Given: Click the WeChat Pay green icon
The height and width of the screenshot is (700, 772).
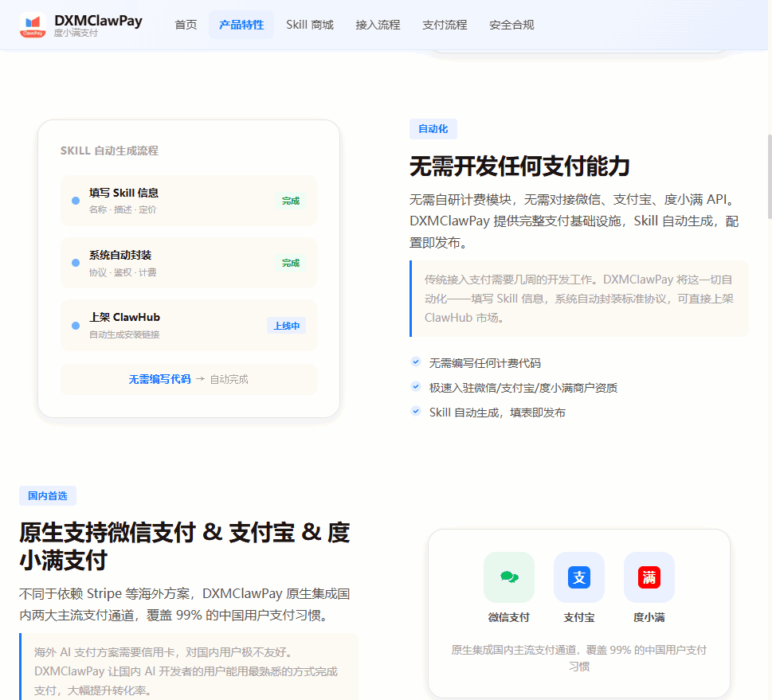Looking at the screenshot, I should point(508,577).
